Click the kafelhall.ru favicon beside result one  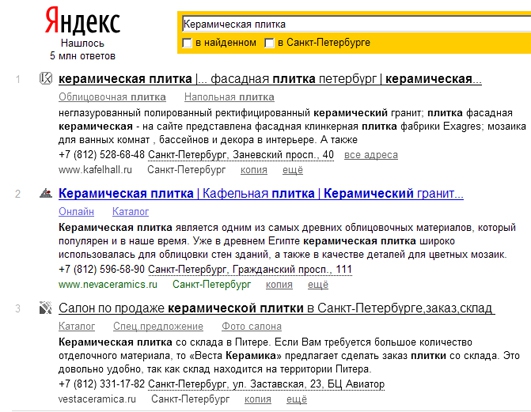(x=45, y=79)
